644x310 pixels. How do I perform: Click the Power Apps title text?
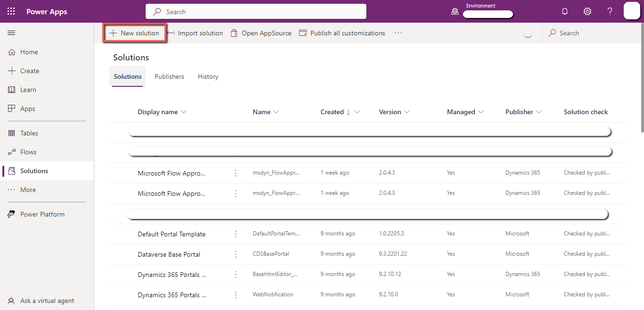point(47,11)
